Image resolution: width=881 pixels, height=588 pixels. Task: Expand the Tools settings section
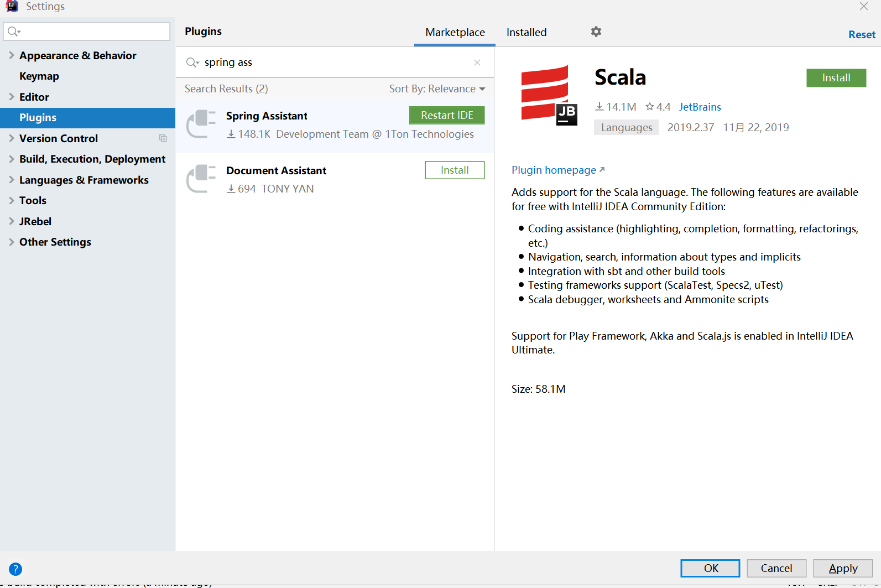(x=12, y=200)
